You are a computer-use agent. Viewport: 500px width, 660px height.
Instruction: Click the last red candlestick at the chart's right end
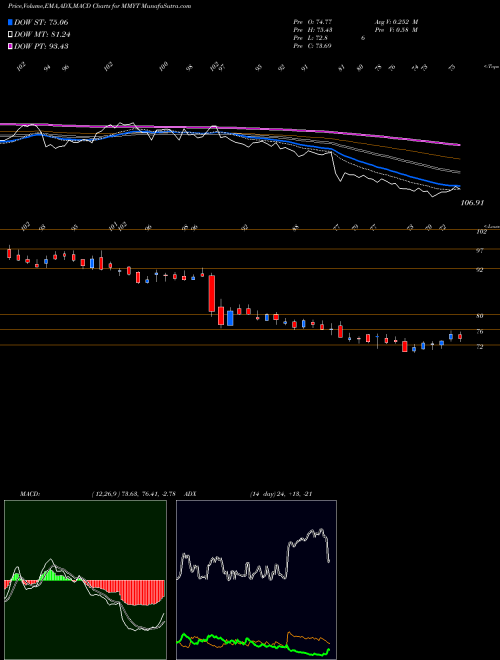(460, 336)
